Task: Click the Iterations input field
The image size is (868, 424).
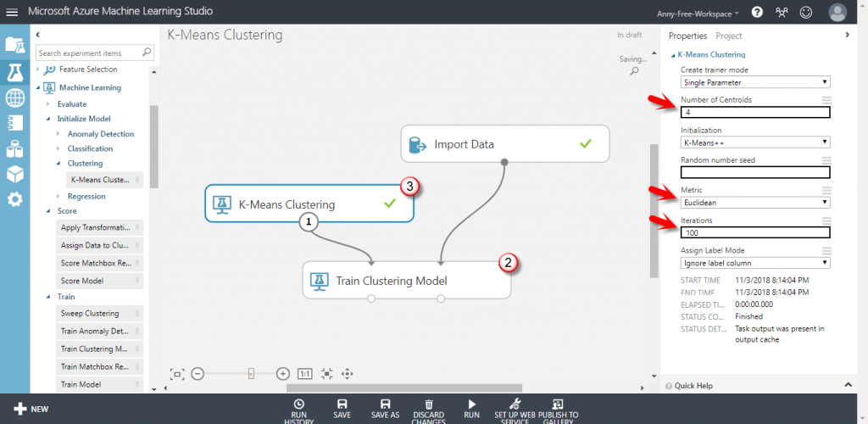Action: (755, 232)
